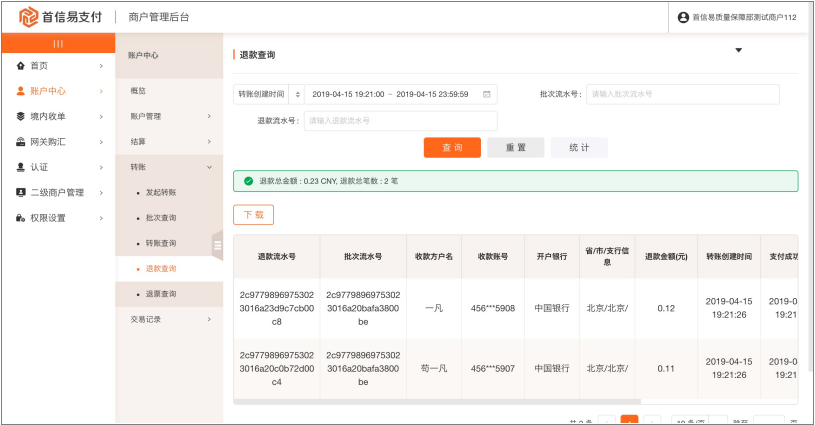Select 退款查询 menu item
Image resolution: width=815 pixels, height=425 pixels.
pyautogui.click(x=161, y=269)
